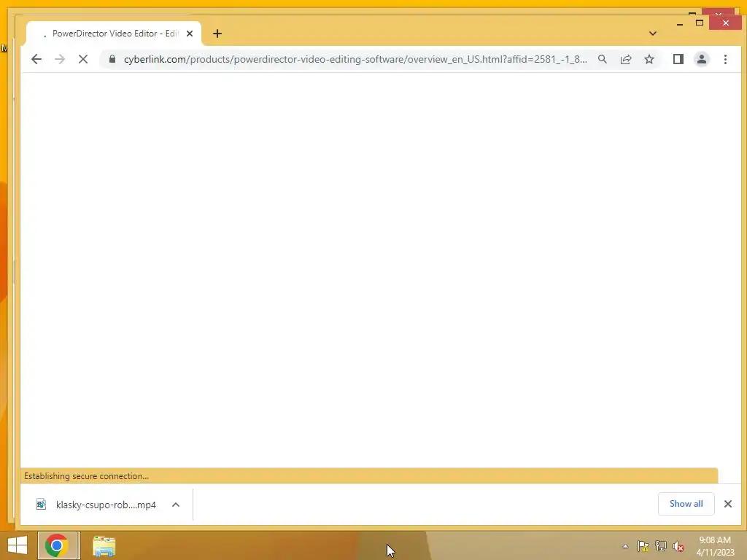Open the Windows Start button
The width and height of the screenshot is (747, 560).
[x=18, y=545]
